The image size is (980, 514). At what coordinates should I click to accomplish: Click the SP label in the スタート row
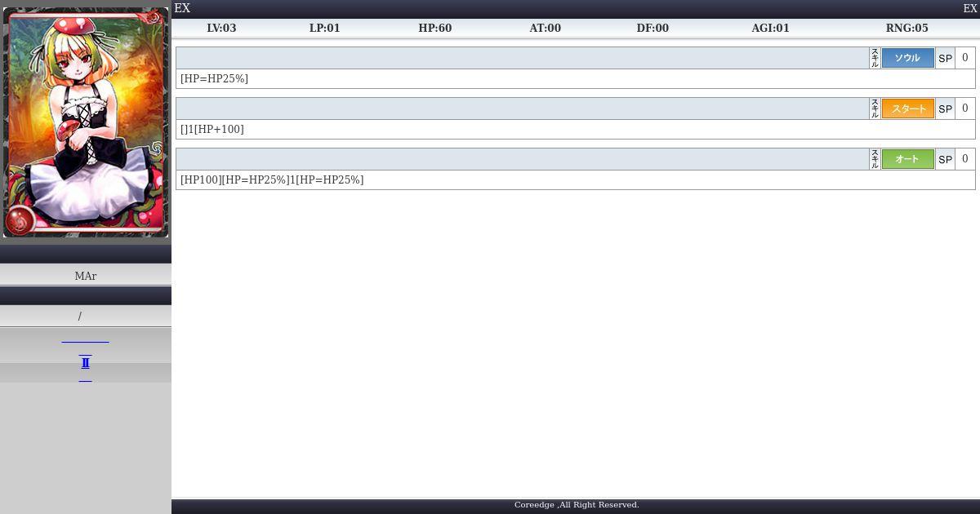(945, 109)
